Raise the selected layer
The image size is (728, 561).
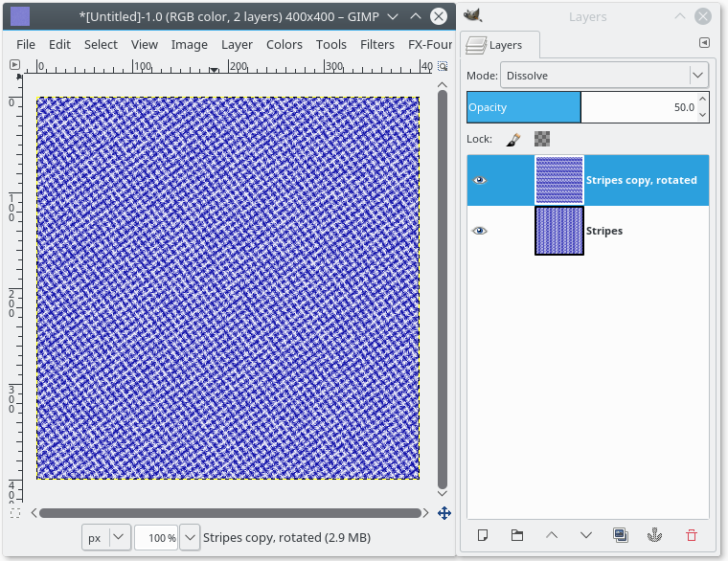pyautogui.click(x=551, y=535)
